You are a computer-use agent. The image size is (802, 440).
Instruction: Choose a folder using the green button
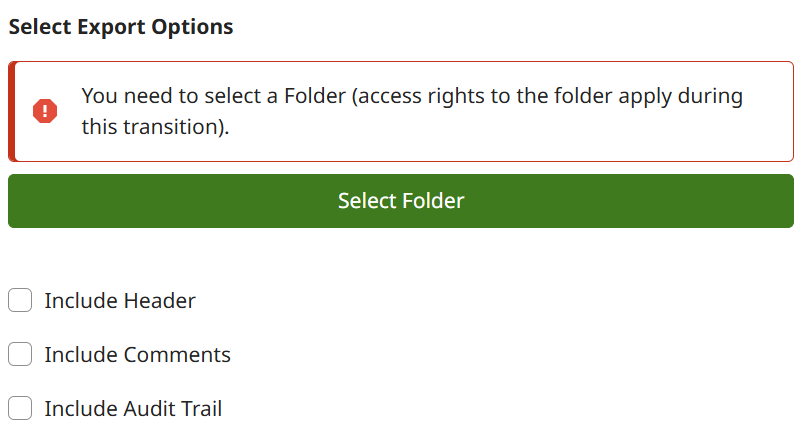pyautogui.click(x=401, y=201)
